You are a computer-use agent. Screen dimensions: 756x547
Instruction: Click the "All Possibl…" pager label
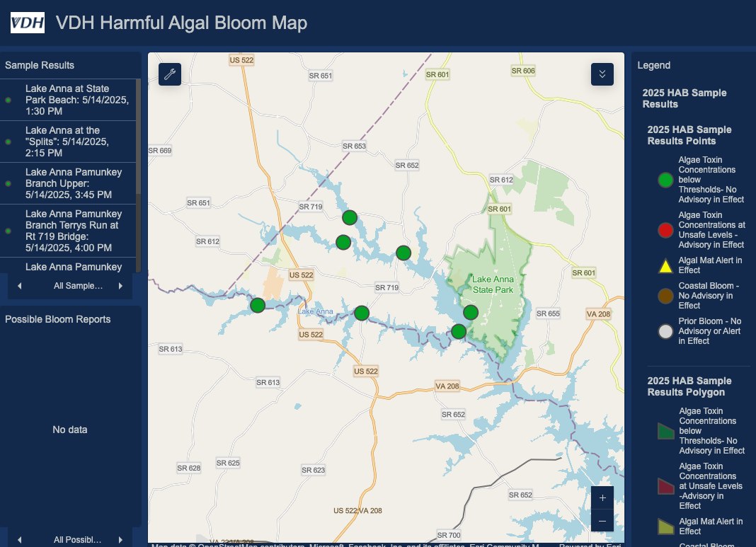pyautogui.click(x=77, y=540)
